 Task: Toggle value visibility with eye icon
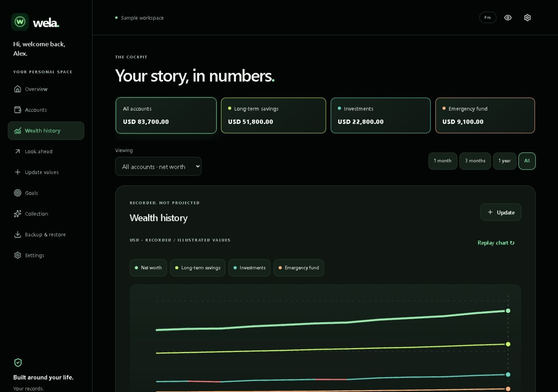coord(508,17)
